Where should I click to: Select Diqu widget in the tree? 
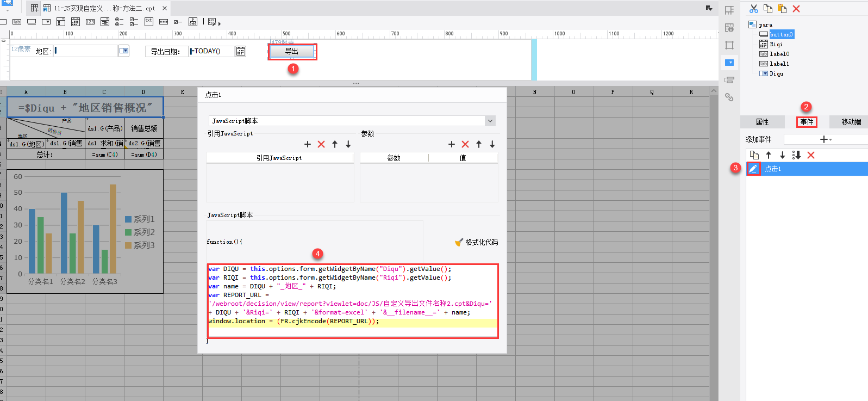coord(777,73)
